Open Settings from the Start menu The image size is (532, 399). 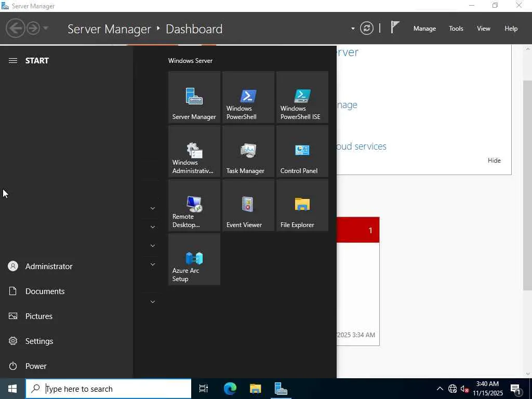coord(66,341)
